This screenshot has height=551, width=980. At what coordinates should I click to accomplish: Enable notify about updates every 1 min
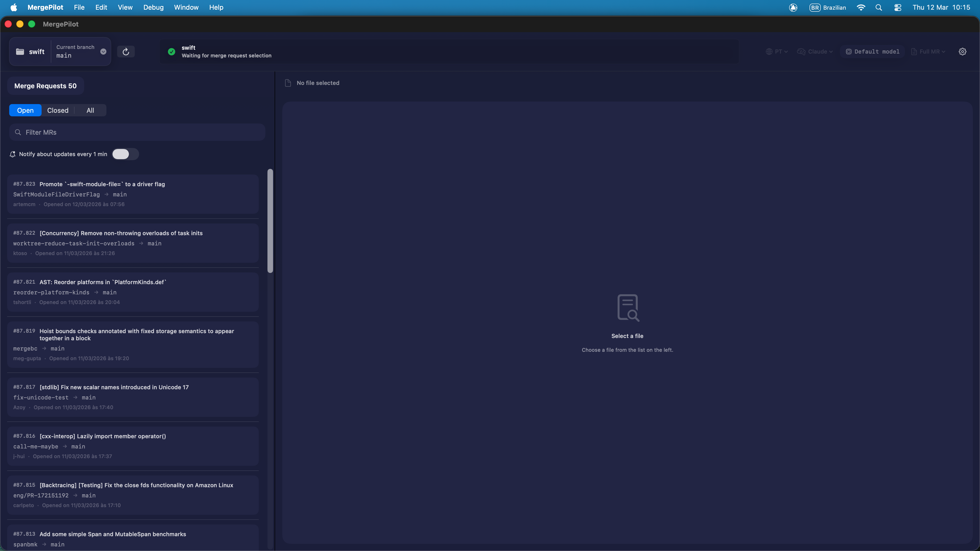(125, 154)
